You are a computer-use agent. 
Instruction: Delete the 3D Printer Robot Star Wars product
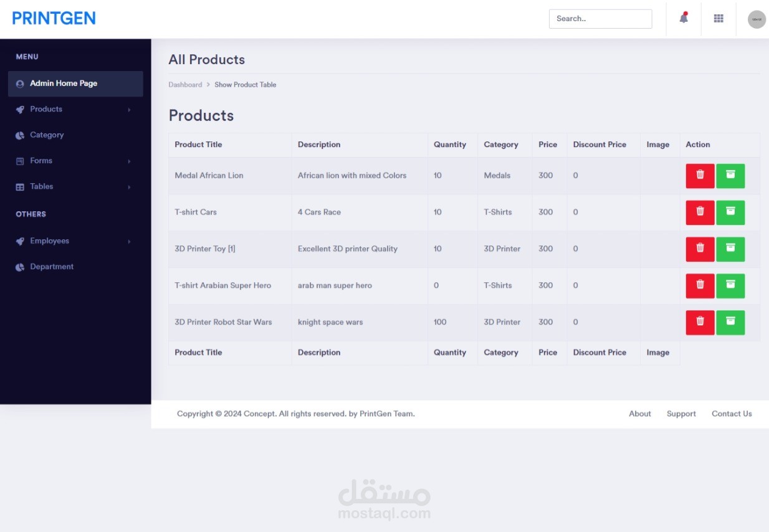click(x=700, y=323)
